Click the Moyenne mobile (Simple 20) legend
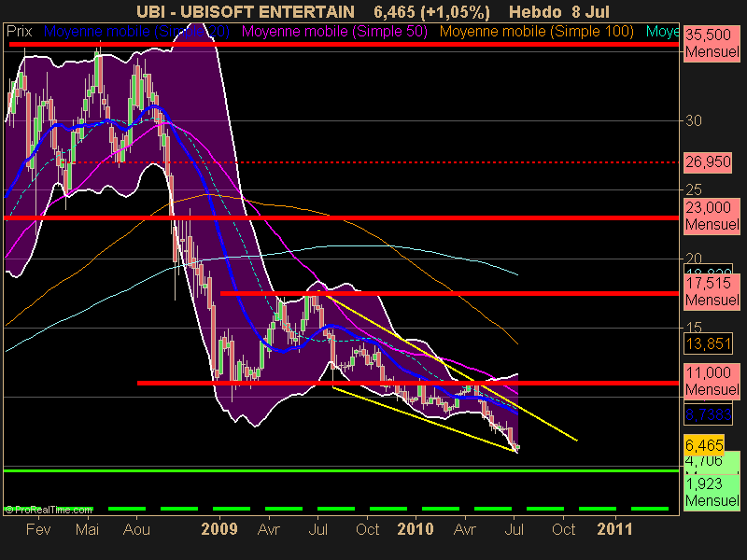 point(136,32)
